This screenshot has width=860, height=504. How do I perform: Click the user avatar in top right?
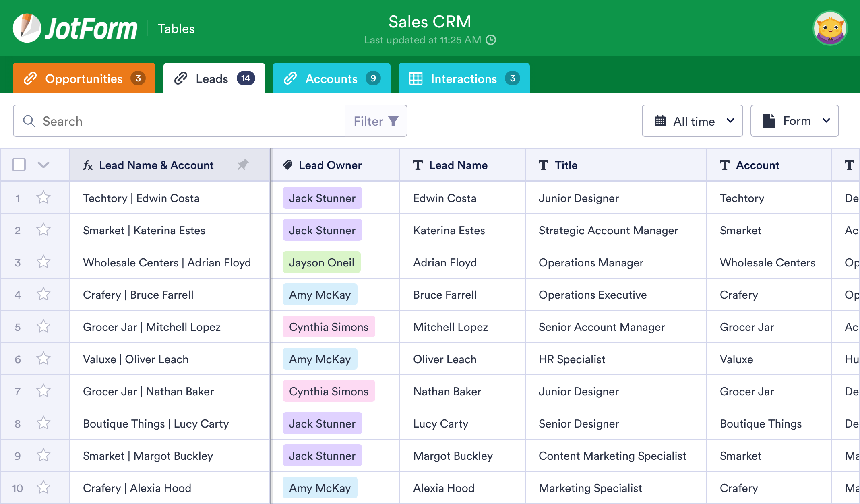tap(830, 28)
